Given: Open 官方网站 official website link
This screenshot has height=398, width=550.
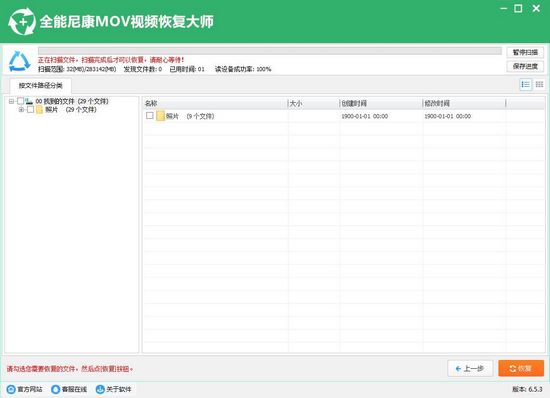Looking at the screenshot, I should pos(25,389).
